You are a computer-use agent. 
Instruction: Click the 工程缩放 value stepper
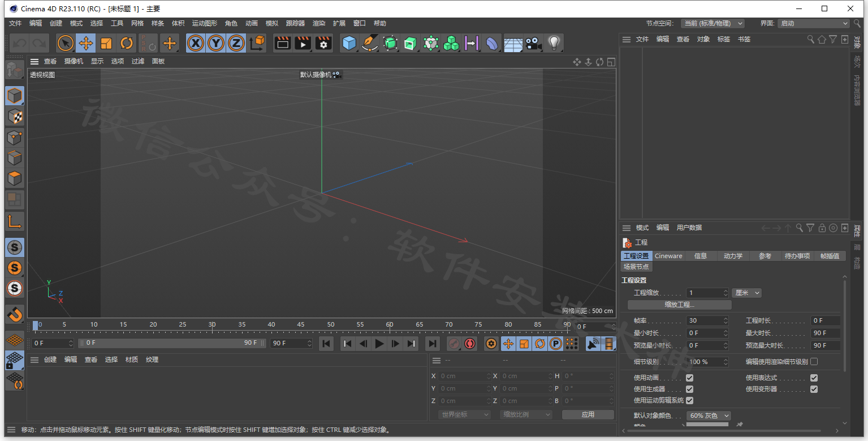point(726,293)
